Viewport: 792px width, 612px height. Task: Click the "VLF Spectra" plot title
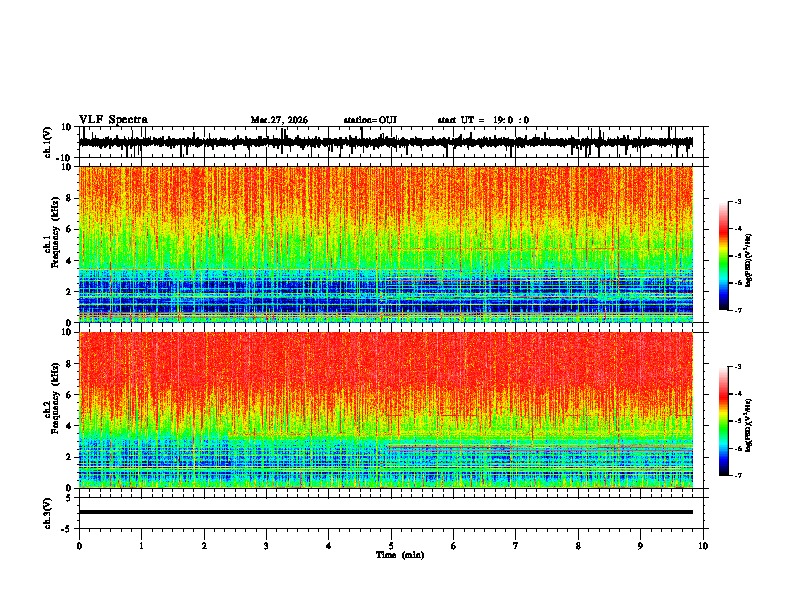tap(113, 120)
